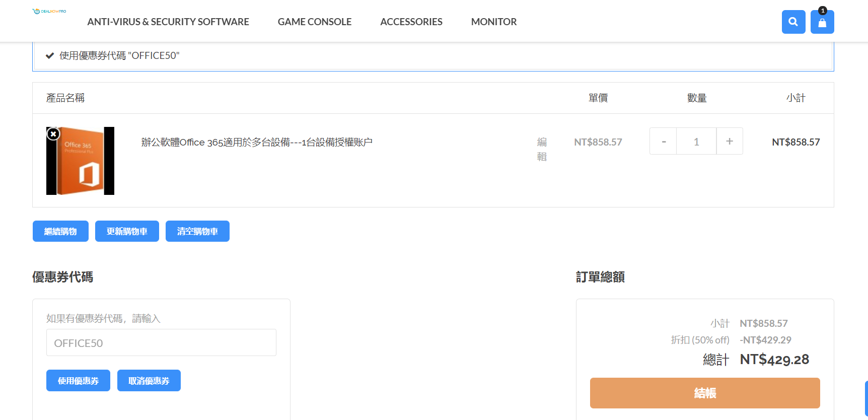This screenshot has width=868, height=420.
Task: Click 清空購物車 clear cart button
Action: point(197,231)
